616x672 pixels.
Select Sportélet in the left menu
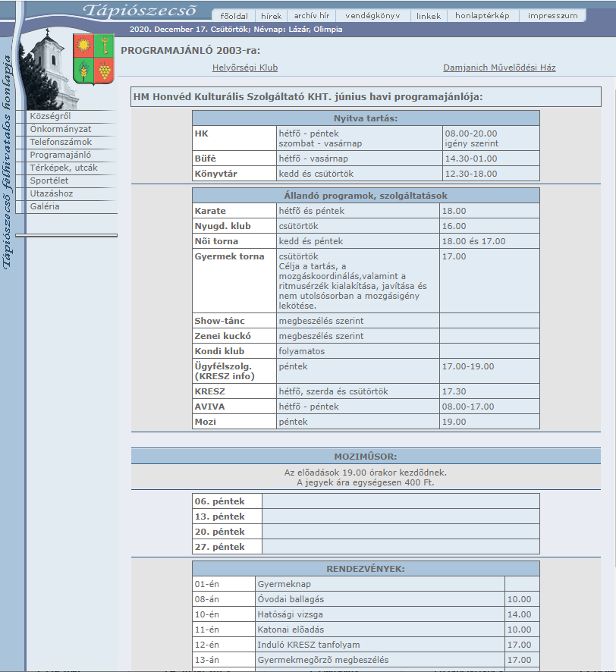[49, 181]
